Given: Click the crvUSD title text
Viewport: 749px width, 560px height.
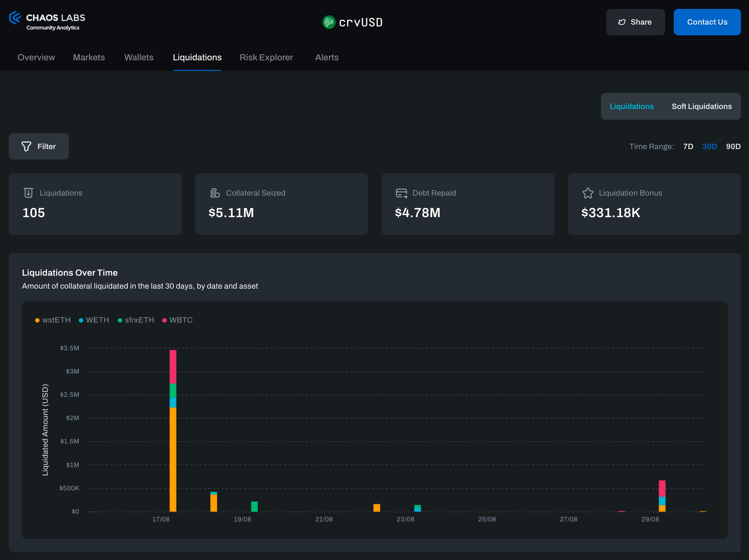Looking at the screenshot, I should (x=361, y=22).
